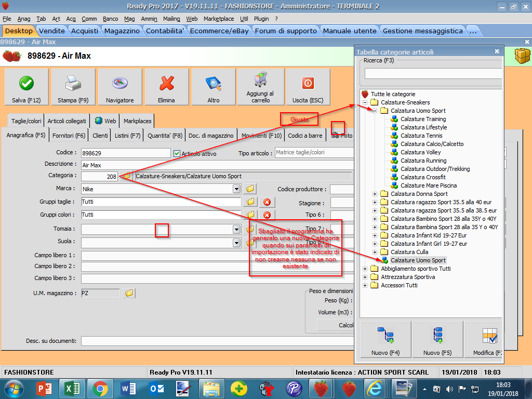Open U.M. magazzino folder icon
This screenshot has height=399, width=532.
129,293
